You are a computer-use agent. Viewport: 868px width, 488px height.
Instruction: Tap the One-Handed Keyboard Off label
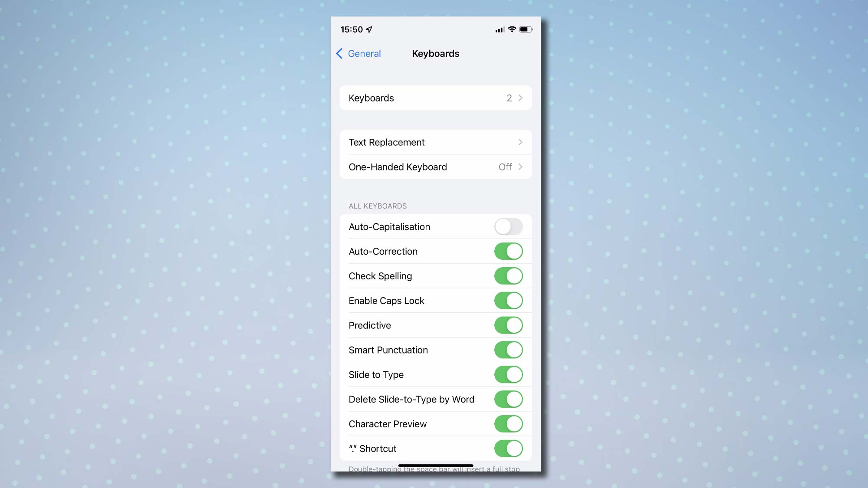(506, 167)
